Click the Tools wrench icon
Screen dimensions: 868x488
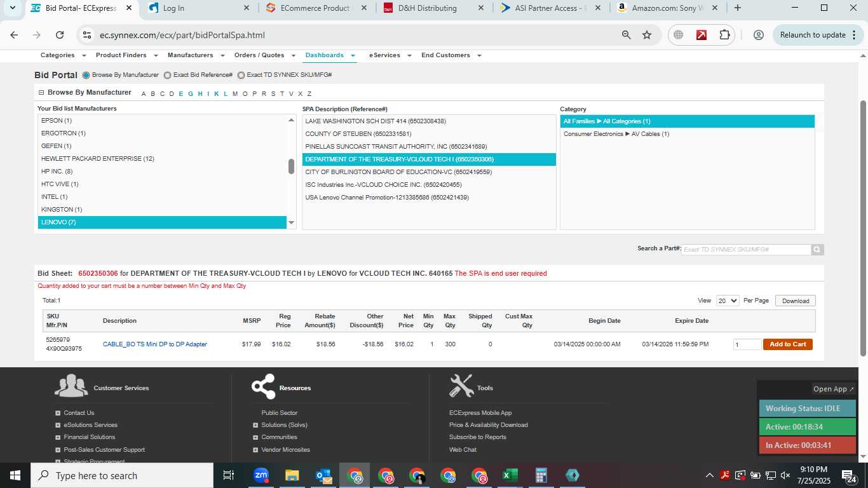click(461, 386)
